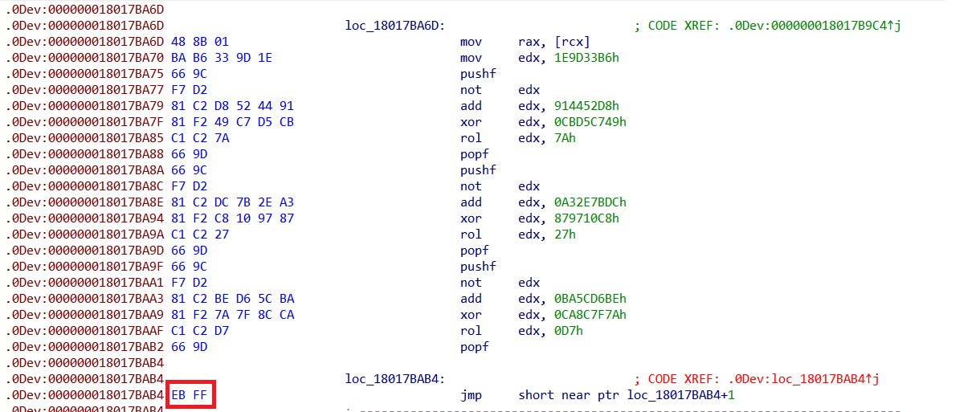Select address .0Dev:000000018017BA88

click(x=84, y=154)
